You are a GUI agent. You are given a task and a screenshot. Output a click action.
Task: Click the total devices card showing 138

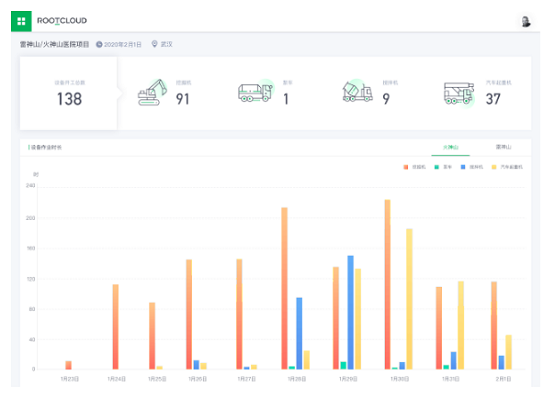[69, 93]
